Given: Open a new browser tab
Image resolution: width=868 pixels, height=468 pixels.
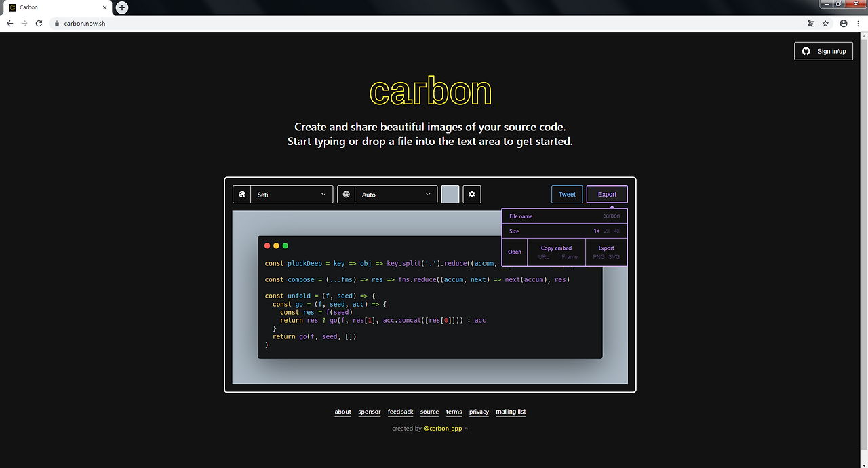Looking at the screenshot, I should click(x=122, y=7).
